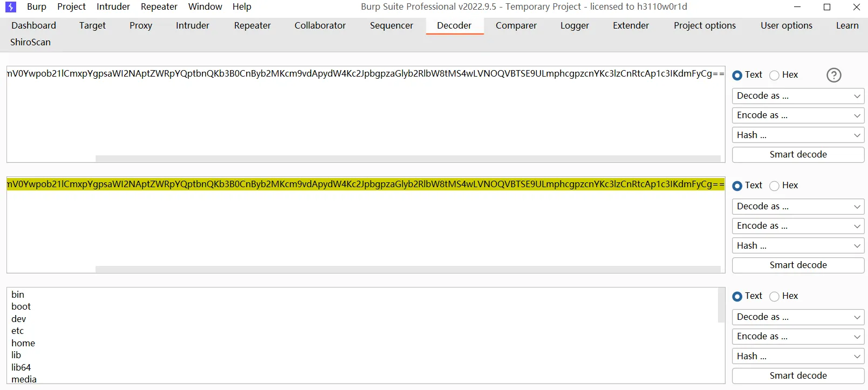Select the Decoder tab
This screenshot has height=390, width=868.
click(x=454, y=25)
